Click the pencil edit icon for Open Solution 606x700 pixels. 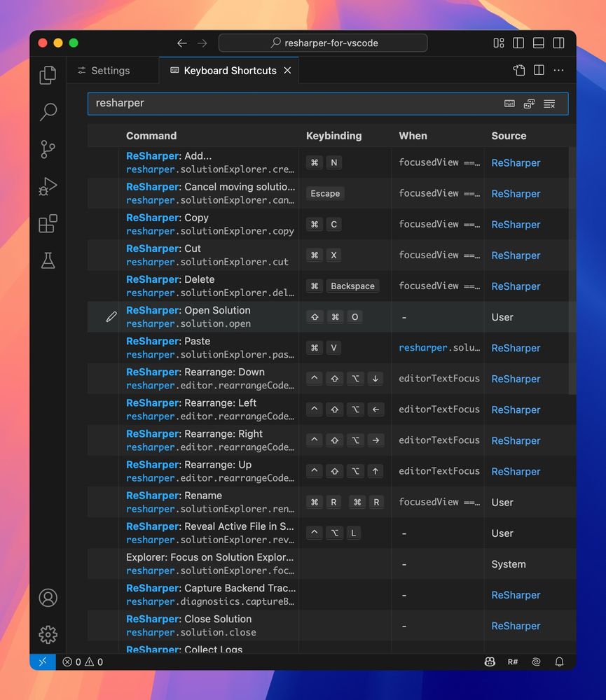point(111,317)
